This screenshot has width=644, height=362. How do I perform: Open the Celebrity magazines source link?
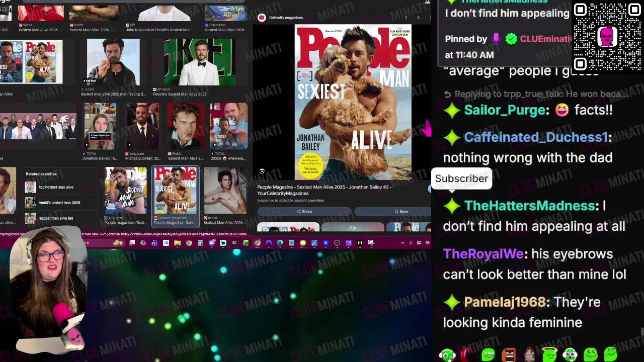[x=286, y=18]
